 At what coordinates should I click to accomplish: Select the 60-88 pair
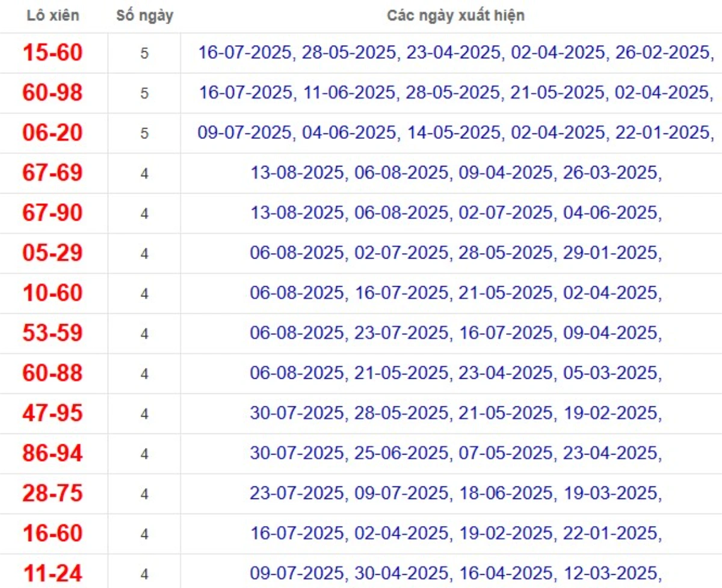tap(53, 373)
